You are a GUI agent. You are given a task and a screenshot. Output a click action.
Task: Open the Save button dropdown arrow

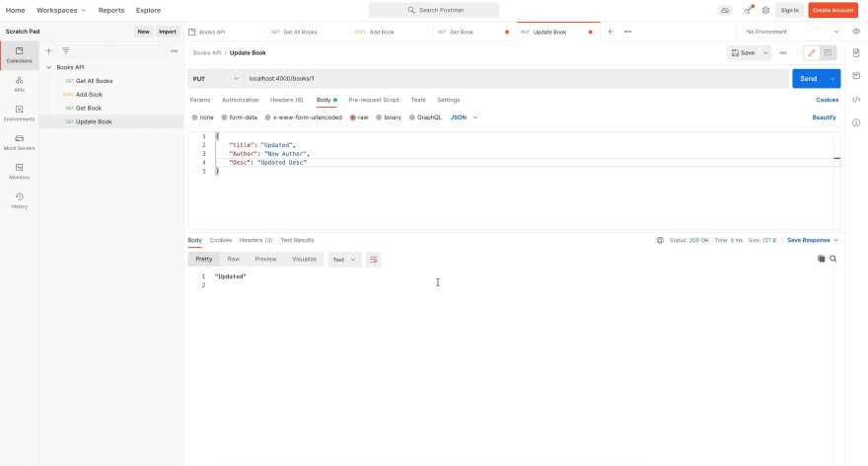[765, 52]
